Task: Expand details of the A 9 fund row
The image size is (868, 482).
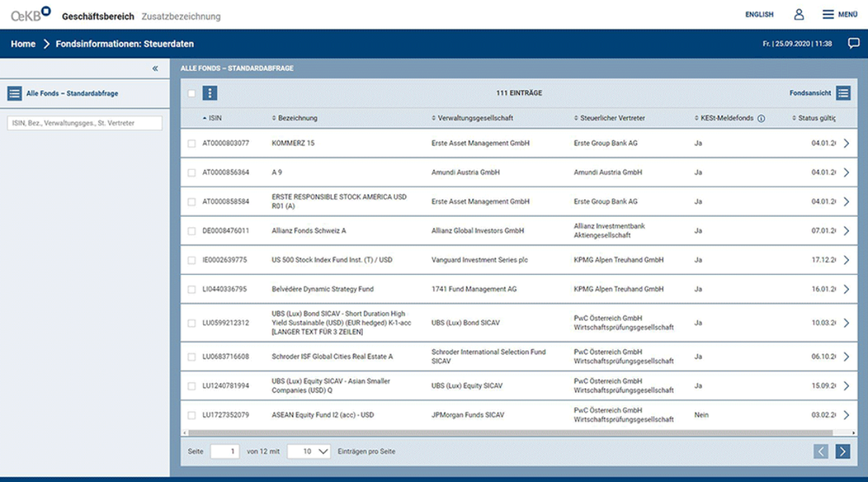Action: click(x=846, y=173)
